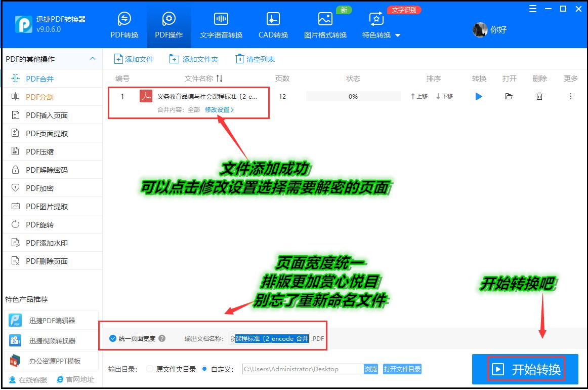
Task: Delete the file using the trash icon
Action: 539,96
